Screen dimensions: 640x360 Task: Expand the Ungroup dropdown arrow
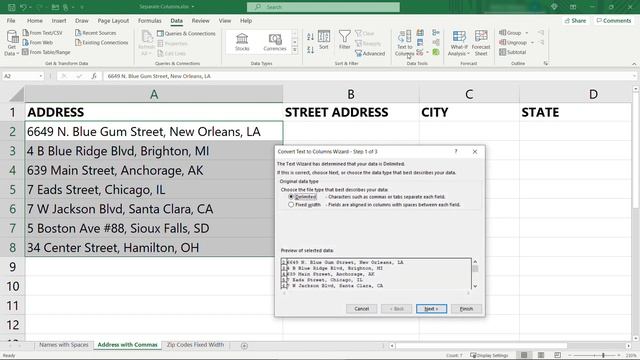coord(532,42)
